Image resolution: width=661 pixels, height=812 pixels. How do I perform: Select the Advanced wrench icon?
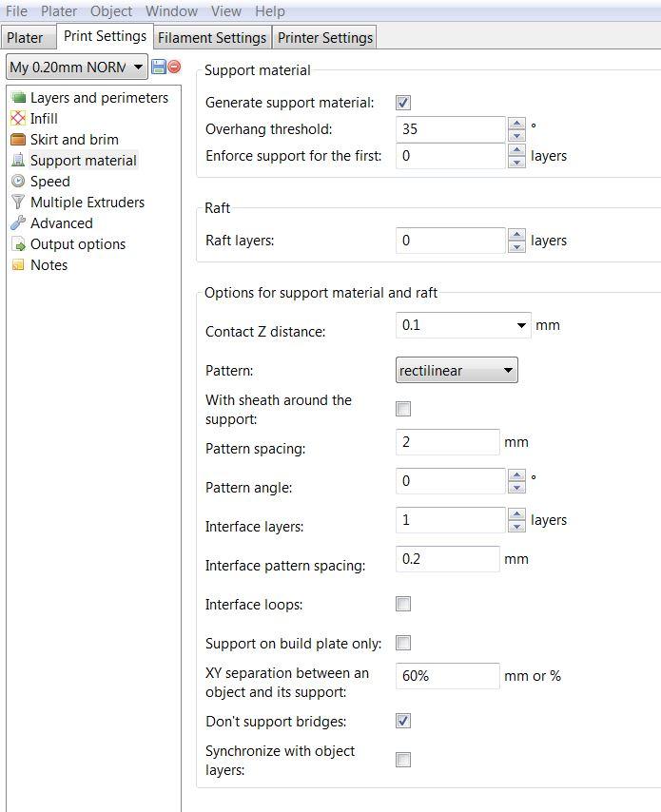[18, 223]
